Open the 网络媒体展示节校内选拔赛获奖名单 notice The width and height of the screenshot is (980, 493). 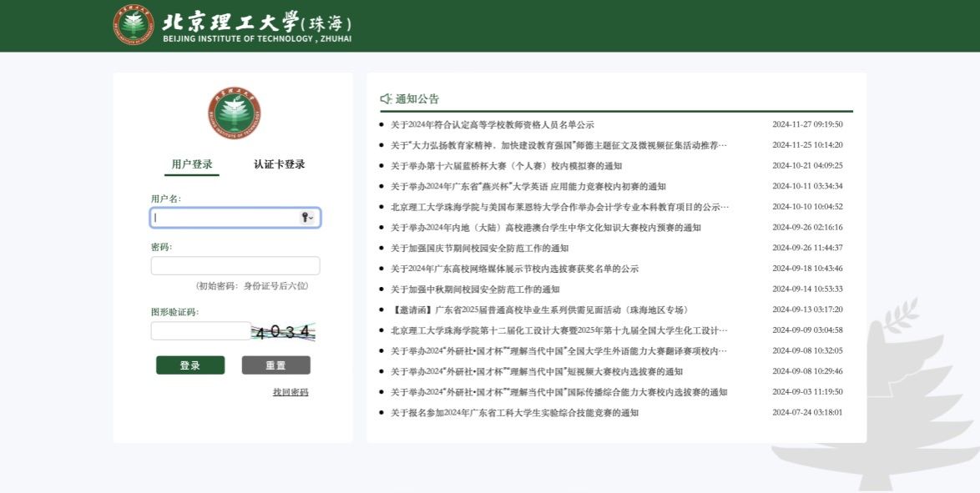pos(514,269)
